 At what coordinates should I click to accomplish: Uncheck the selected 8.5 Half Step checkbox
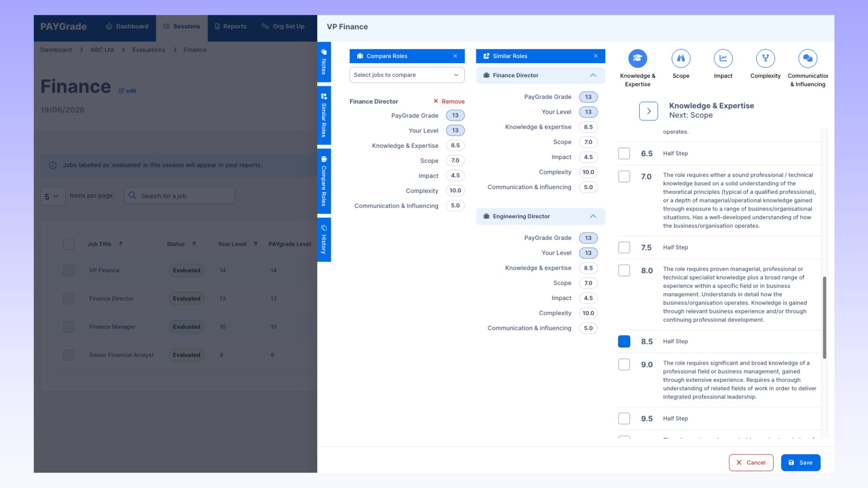(624, 341)
